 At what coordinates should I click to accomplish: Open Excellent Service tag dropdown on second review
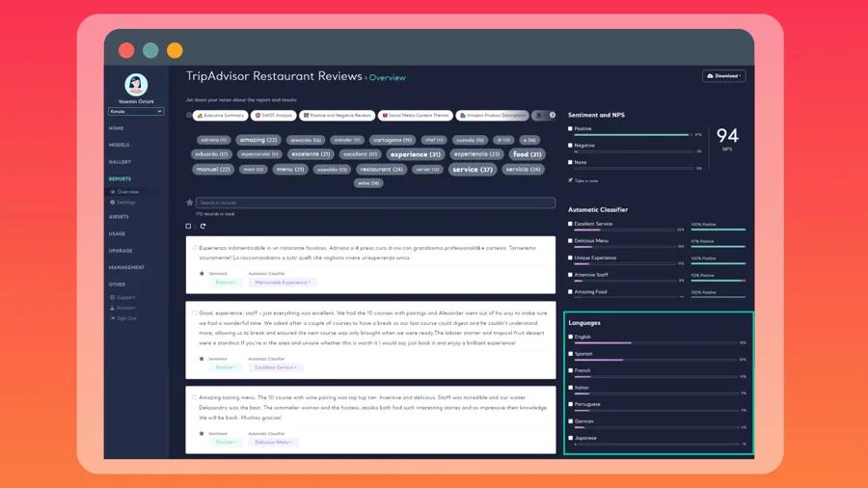275,367
